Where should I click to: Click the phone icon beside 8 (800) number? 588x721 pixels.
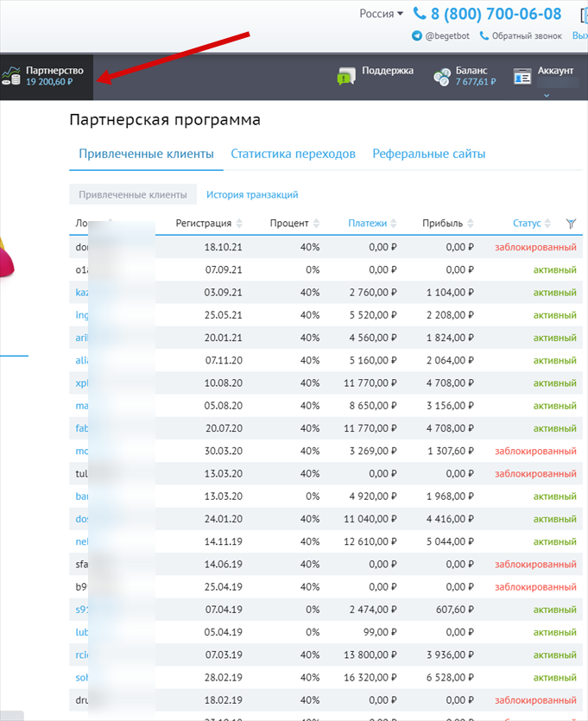pyautogui.click(x=420, y=13)
